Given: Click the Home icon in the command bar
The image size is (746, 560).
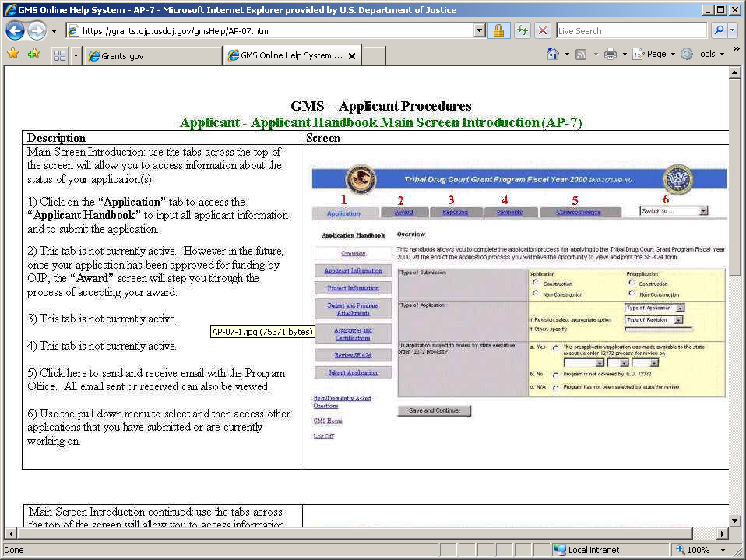Looking at the screenshot, I should 553,55.
